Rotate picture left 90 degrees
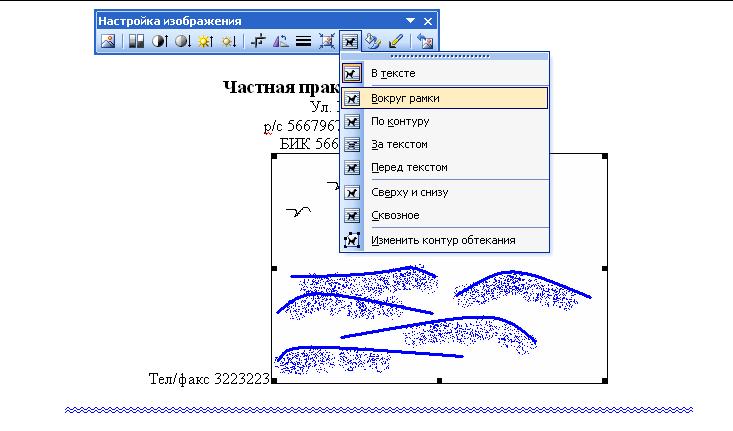 click(281, 41)
